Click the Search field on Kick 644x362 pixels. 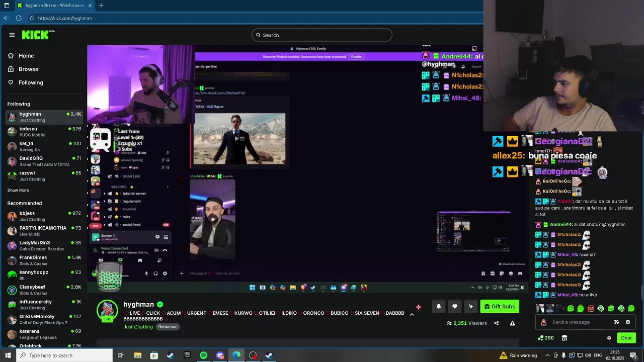tap(322, 35)
